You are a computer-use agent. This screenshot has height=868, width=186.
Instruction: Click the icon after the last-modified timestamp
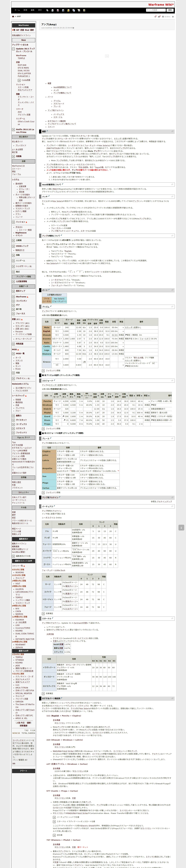click(x=74, y=28)
